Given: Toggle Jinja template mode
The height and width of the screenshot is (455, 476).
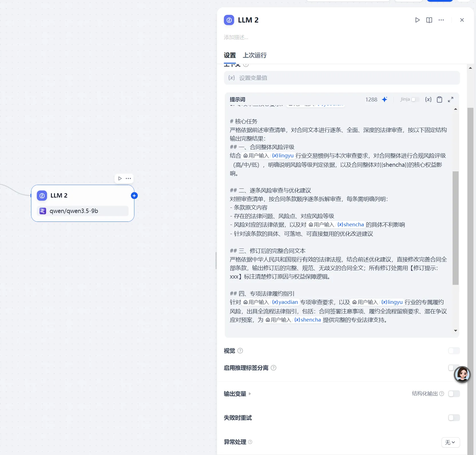Looking at the screenshot, I should click(415, 99).
